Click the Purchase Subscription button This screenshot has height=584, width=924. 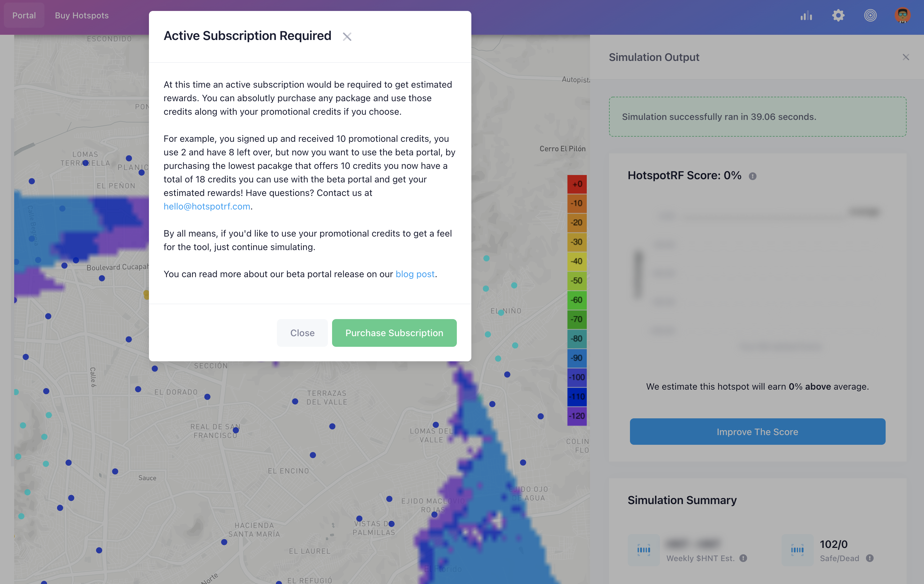(394, 333)
